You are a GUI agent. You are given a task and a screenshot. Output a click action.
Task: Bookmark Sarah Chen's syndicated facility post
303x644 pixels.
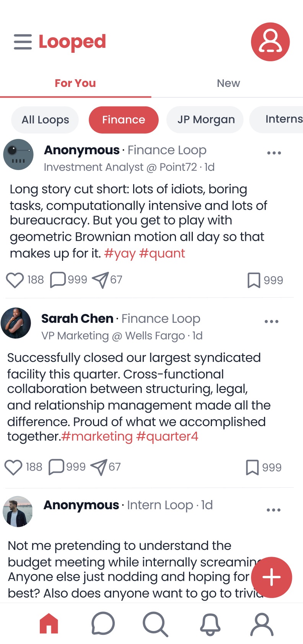252,467
